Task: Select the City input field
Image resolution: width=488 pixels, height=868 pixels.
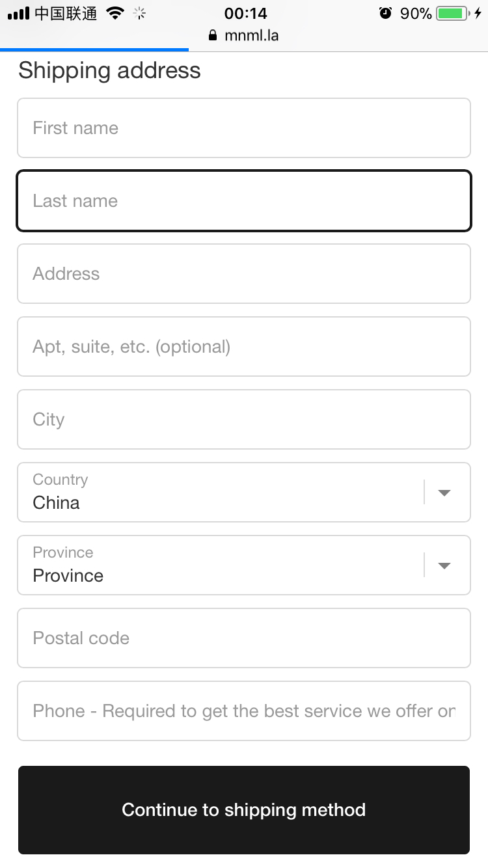Action: [244, 420]
